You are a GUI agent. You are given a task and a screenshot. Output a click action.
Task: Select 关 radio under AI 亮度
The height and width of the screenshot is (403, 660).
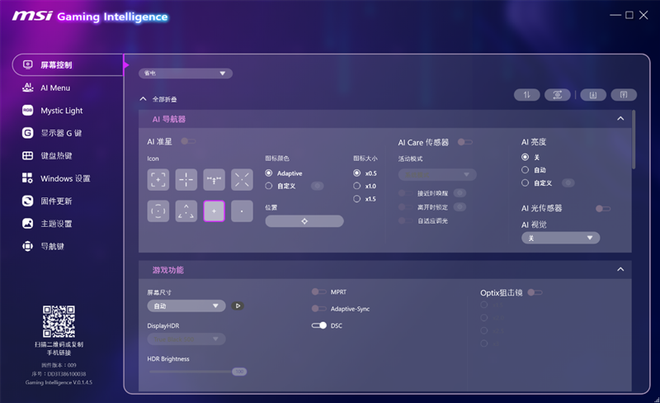click(525, 157)
